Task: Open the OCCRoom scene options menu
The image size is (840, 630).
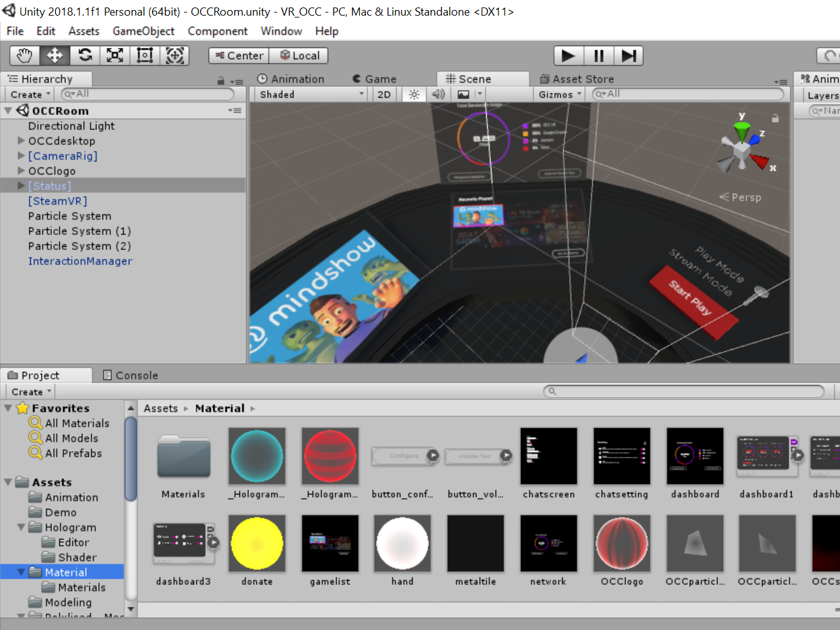Action: pyautogui.click(x=235, y=111)
